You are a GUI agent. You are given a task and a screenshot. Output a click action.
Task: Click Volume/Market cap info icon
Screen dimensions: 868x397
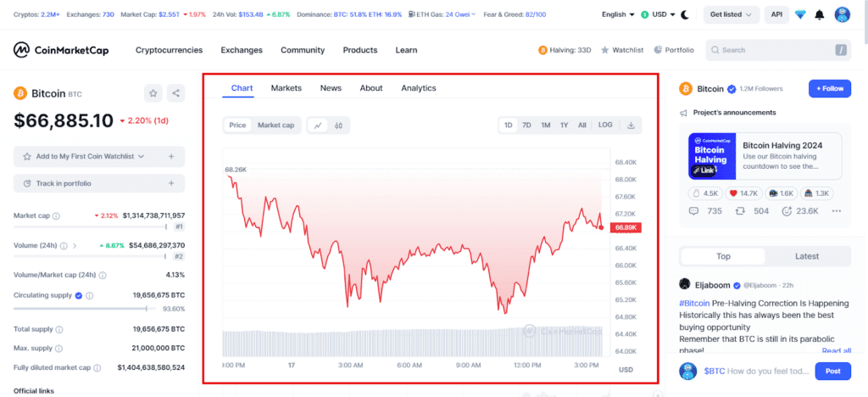(103, 275)
